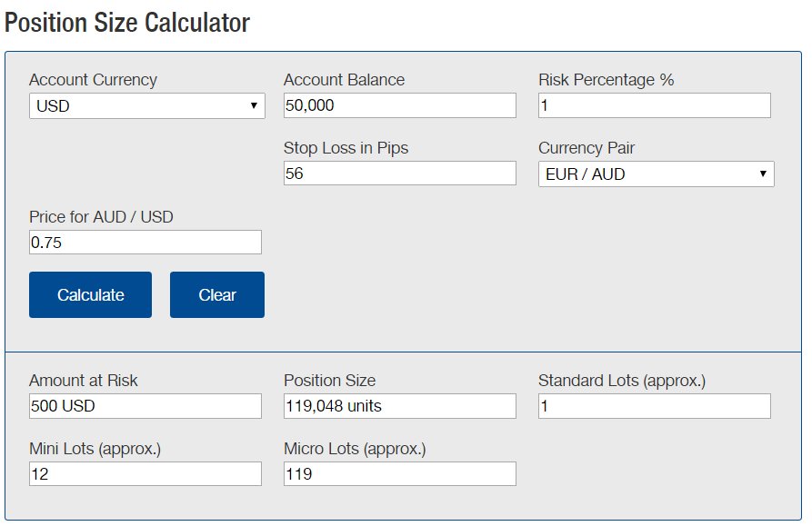This screenshot has height=526, width=812.
Task: Click the Amount at Risk label
Action: click(x=84, y=380)
